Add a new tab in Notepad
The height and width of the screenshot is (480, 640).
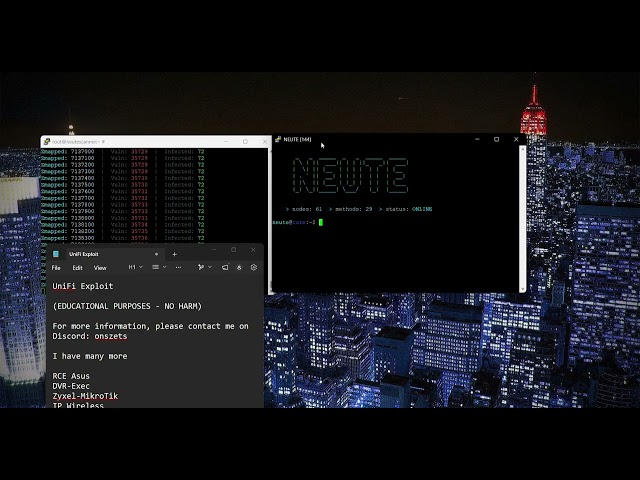coord(175,254)
